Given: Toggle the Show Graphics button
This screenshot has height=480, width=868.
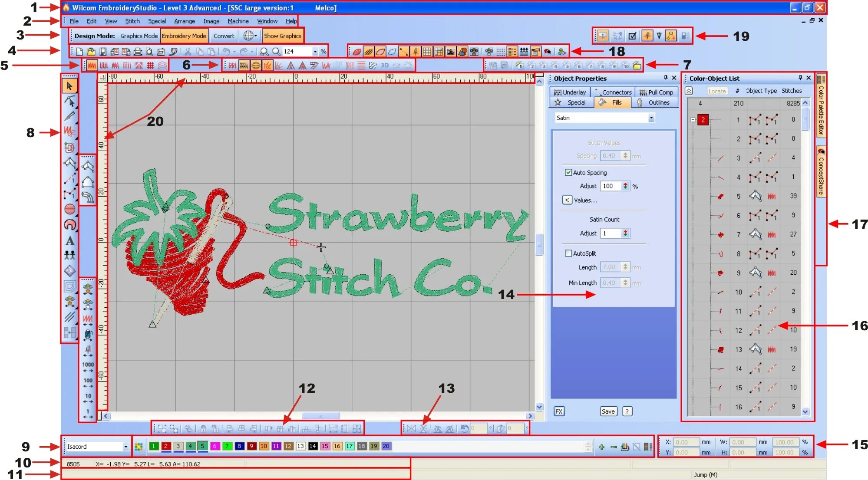Looking at the screenshot, I should 283,36.
